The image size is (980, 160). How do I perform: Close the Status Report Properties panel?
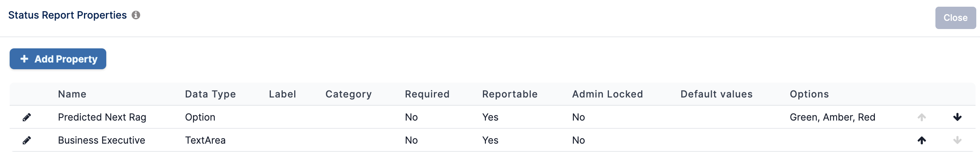955,18
